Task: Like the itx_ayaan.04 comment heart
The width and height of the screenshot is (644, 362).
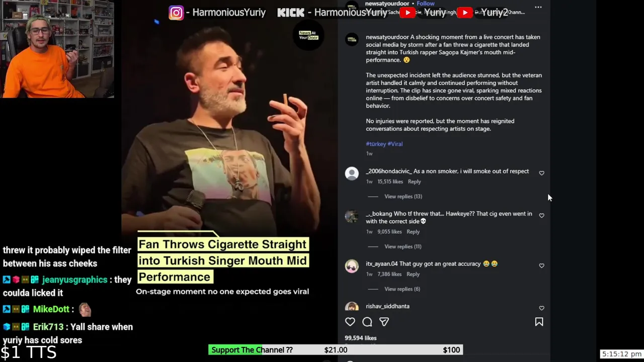Action: [x=542, y=265]
